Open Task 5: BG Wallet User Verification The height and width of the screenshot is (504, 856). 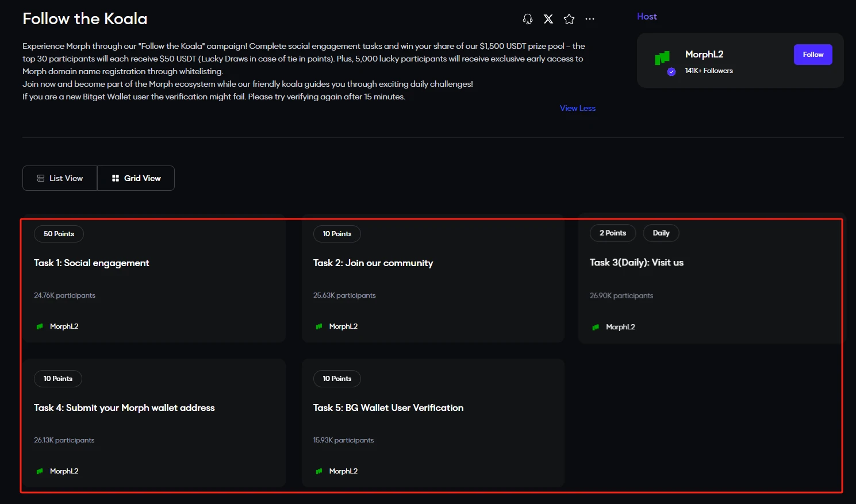tap(388, 408)
